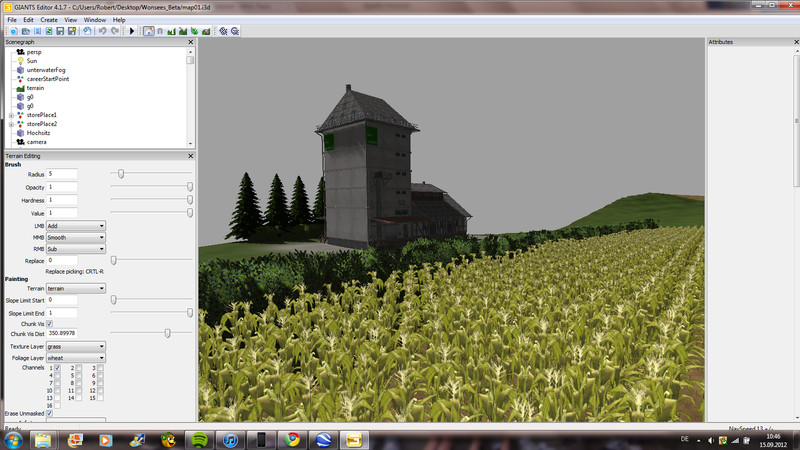Screen dimensions: 800x450
Task: Select the terrain node in scenegraph
Action: (x=35, y=88)
